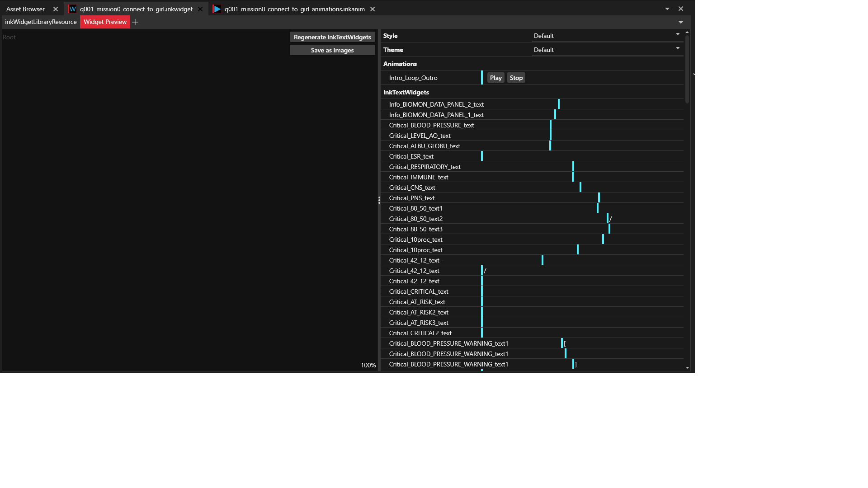
Task: Select the Widget Preview tab
Action: (x=104, y=22)
